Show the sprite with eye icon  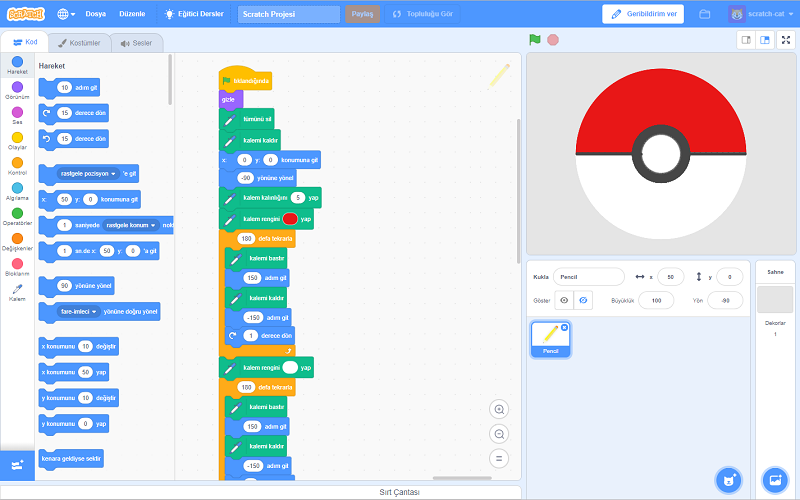point(564,301)
